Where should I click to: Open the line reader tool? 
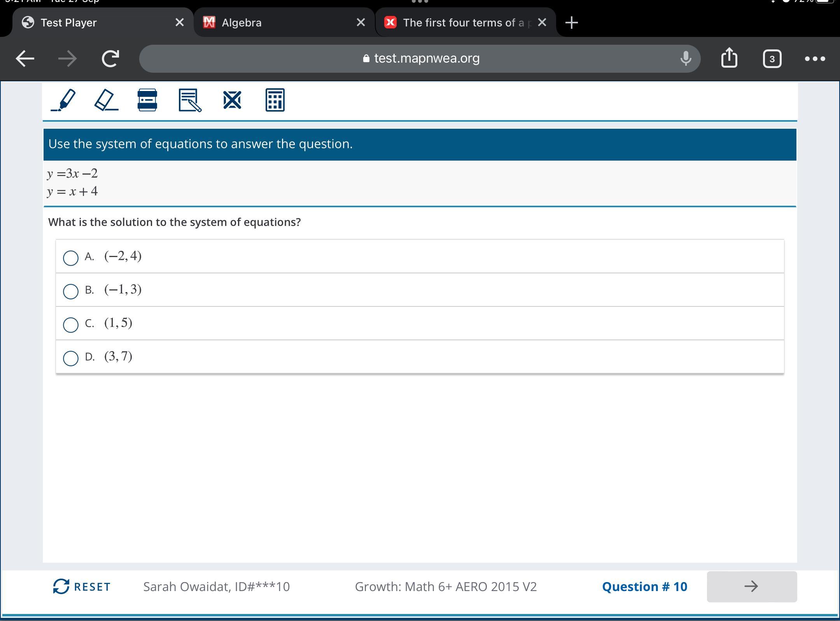pos(147,100)
